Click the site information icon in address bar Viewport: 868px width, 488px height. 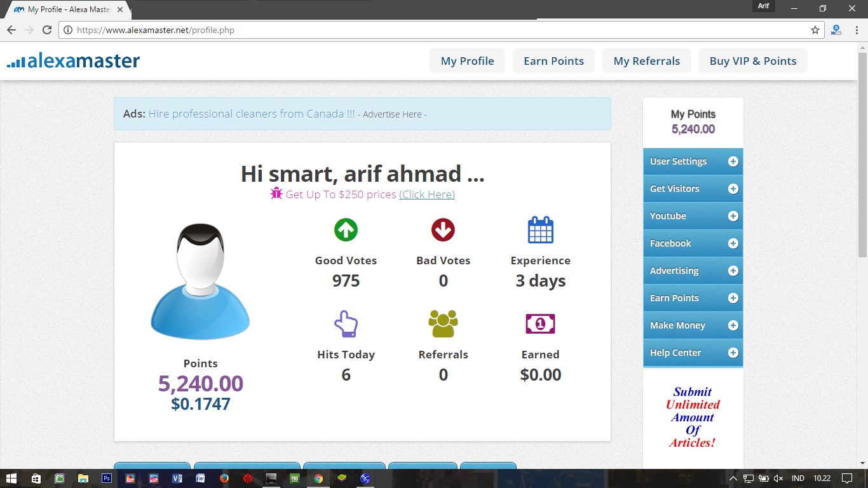click(68, 30)
